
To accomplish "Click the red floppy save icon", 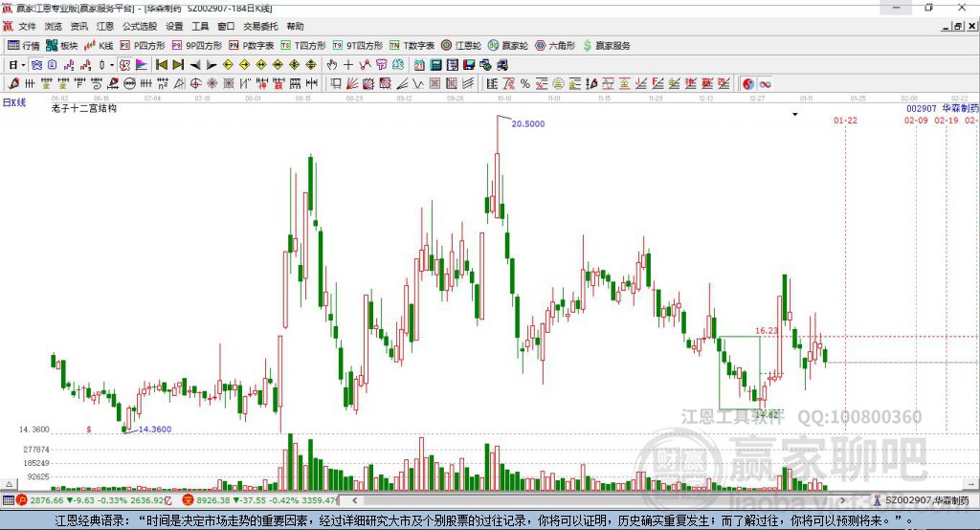I will [469, 65].
